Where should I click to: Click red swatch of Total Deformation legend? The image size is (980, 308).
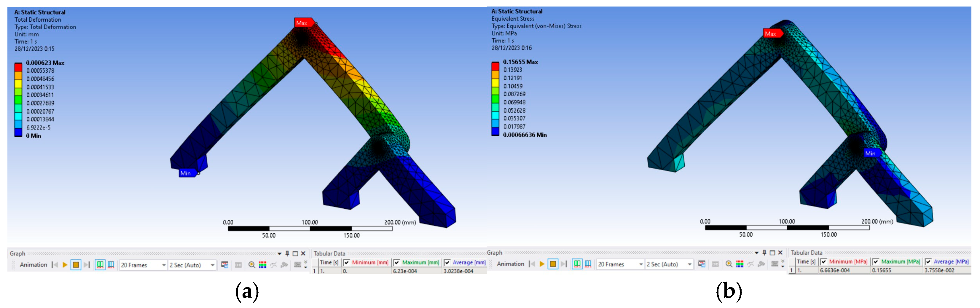[x=18, y=67]
